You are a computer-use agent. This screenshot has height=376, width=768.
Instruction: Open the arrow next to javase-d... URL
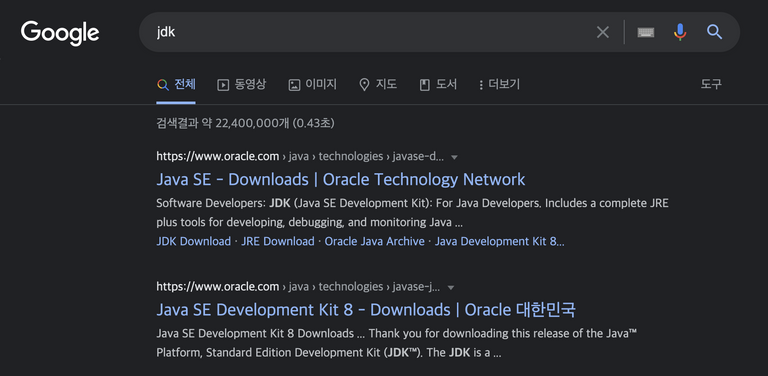(454, 158)
